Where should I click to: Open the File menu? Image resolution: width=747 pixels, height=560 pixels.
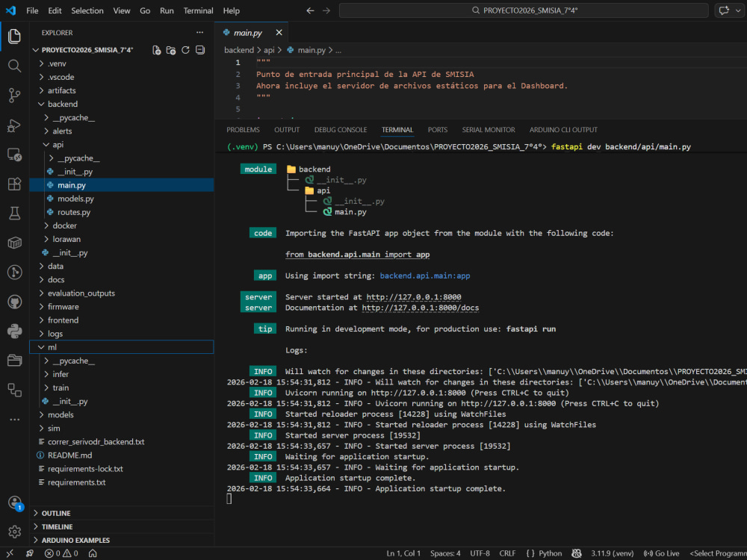(32, 10)
